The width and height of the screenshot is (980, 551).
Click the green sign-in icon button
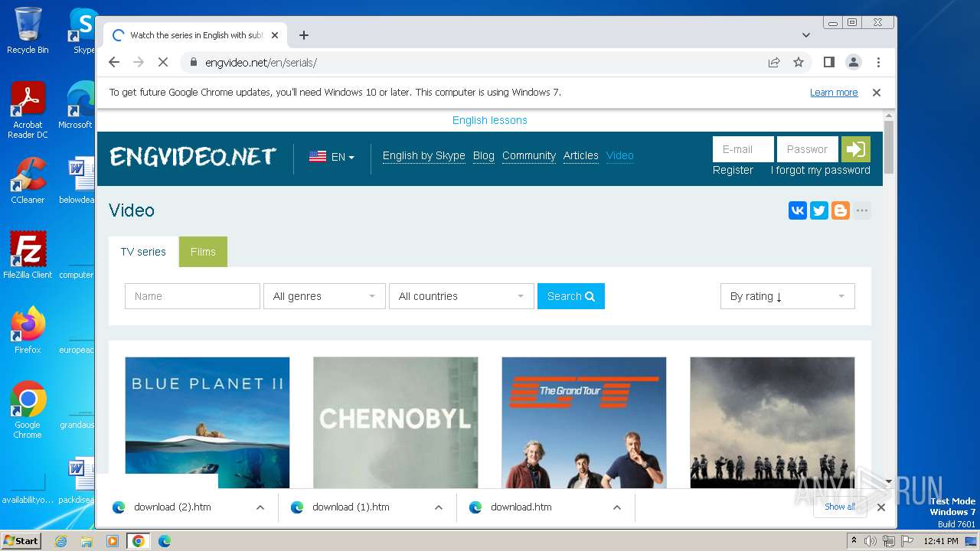point(856,149)
